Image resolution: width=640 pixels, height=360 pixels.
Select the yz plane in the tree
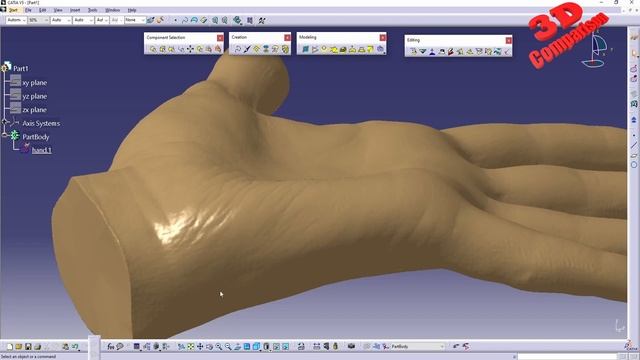pyautogui.click(x=34, y=96)
